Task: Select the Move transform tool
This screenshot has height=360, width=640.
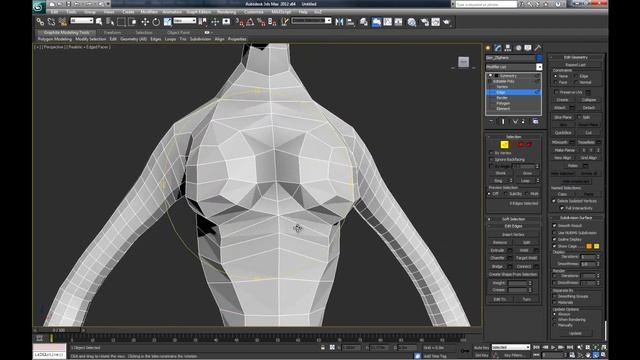Action: click(145, 22)
